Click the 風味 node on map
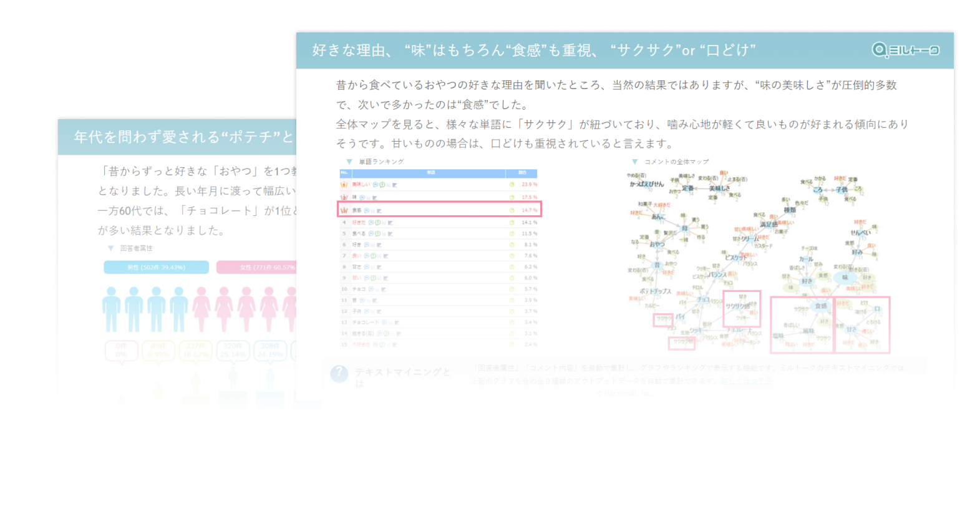Image resolution: width=980 pixels, height=521 pixels. 808,331
